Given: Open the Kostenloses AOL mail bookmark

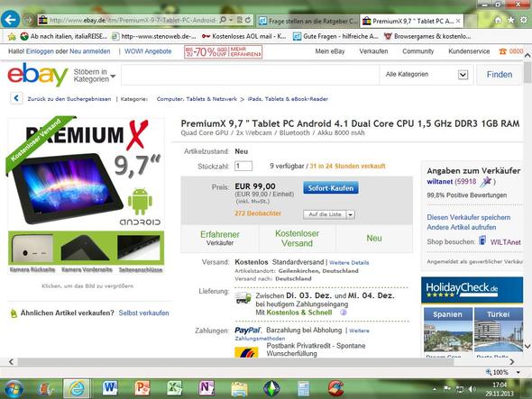Looking at the screenshot, I should click(243, 36).
